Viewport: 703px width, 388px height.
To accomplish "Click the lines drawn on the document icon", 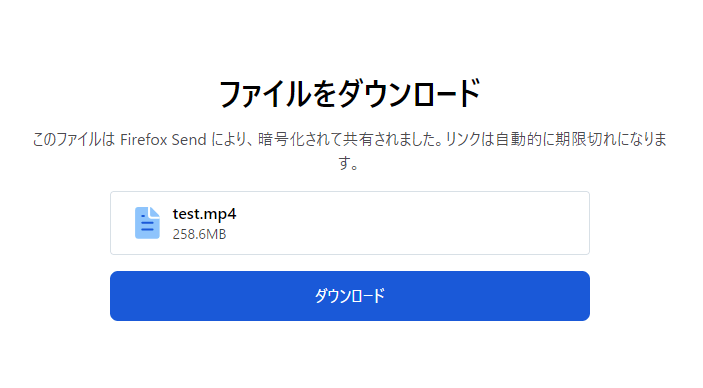I will (147, 222).
